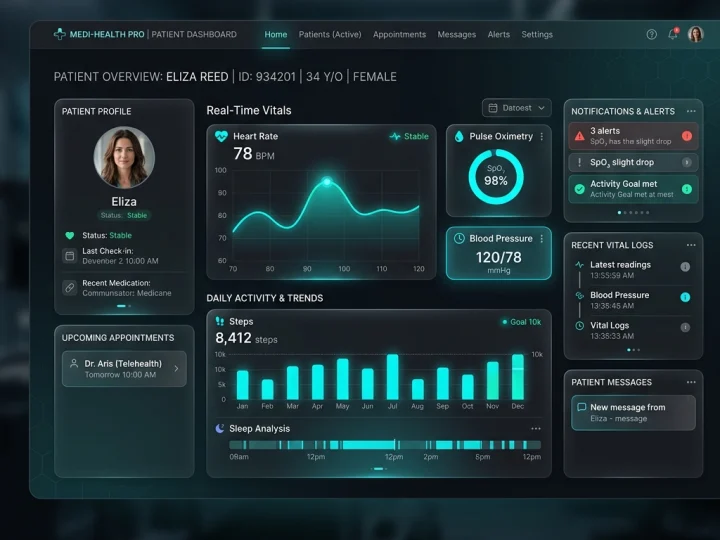Click the Steps footprint icon
The width and height of the screenshot is (720, 540).
(x=220, y=321)
